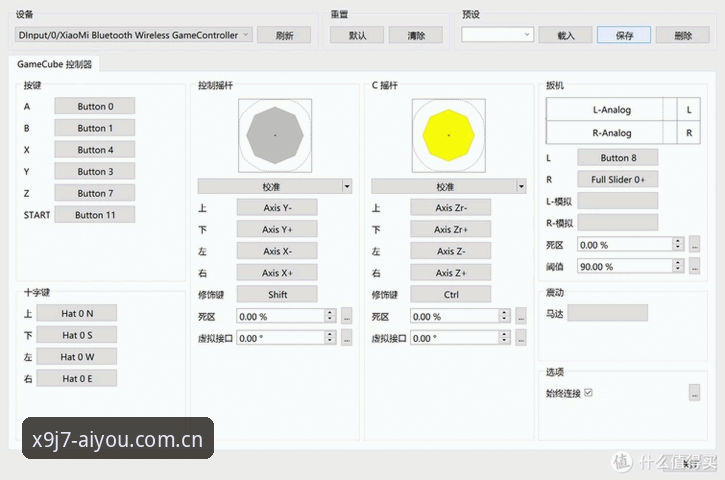Remap control stick right Axis X+
The width and height of the screenshot is (725, 480).
(277, 273)
